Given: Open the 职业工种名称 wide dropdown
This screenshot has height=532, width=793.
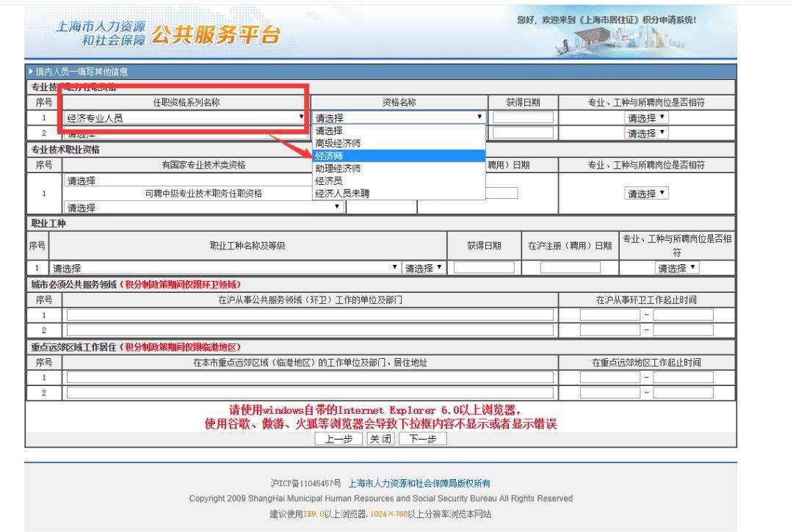Looking at the screenshot, I should pyautogui.click(x=225, y=268).
